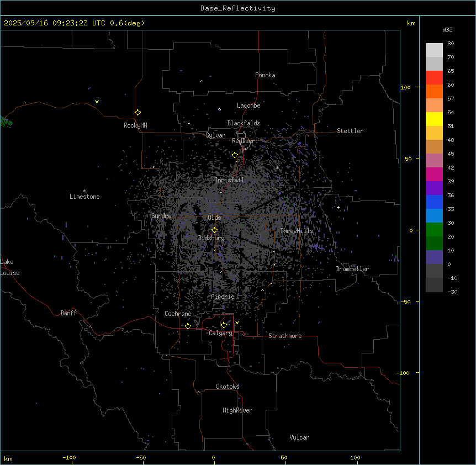Click the Stettler label on the map
The image size is (476, 465).
(x=350, y=131)
